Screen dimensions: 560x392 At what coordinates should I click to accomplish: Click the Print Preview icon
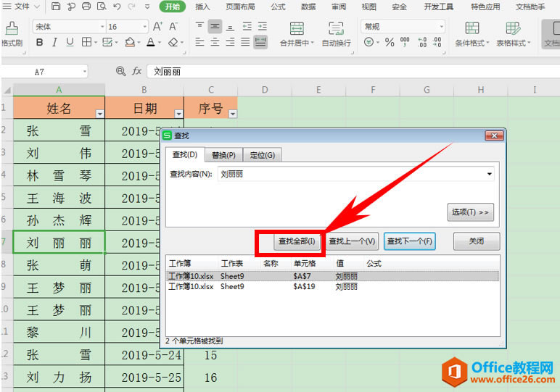click(x=102, y=6)
